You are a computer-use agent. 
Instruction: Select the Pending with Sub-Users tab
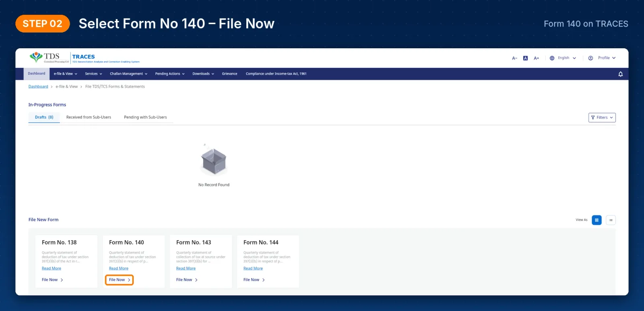[145, 117]
